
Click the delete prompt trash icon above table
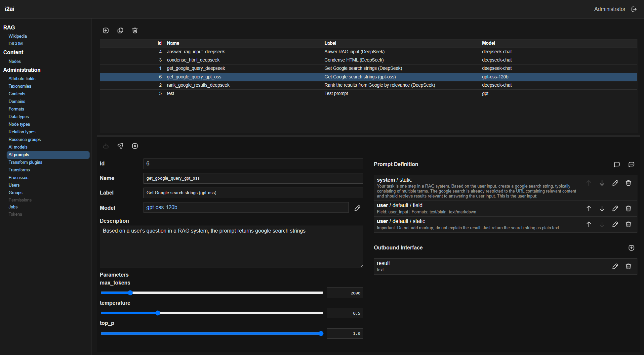135,30
